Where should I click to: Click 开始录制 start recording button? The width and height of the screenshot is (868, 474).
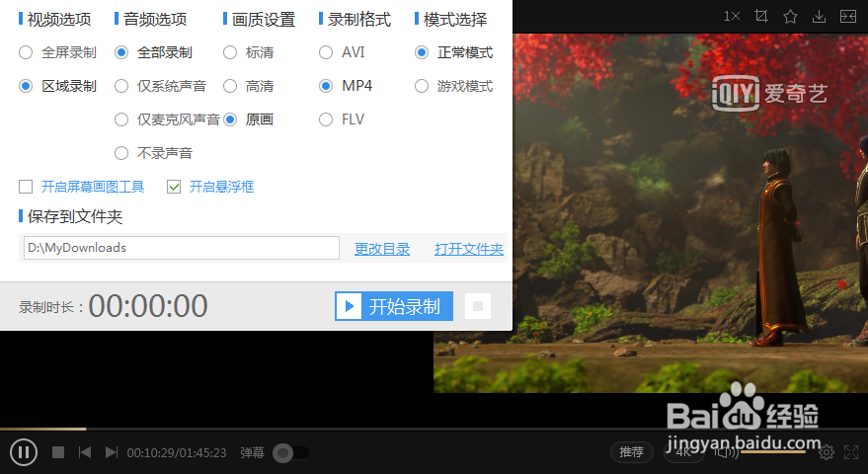click(394, 306)
